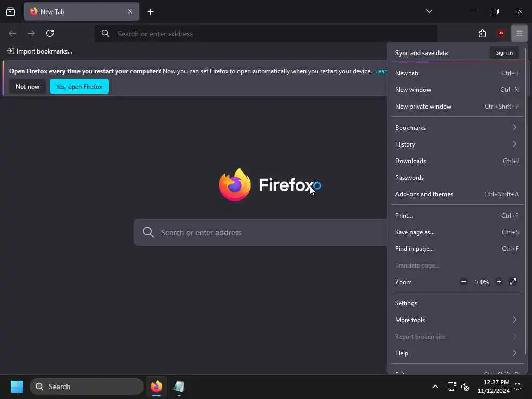Viewport: 532px width, 399px height.
Task: Toggle full screen mode icon
Action: point(513,282)
